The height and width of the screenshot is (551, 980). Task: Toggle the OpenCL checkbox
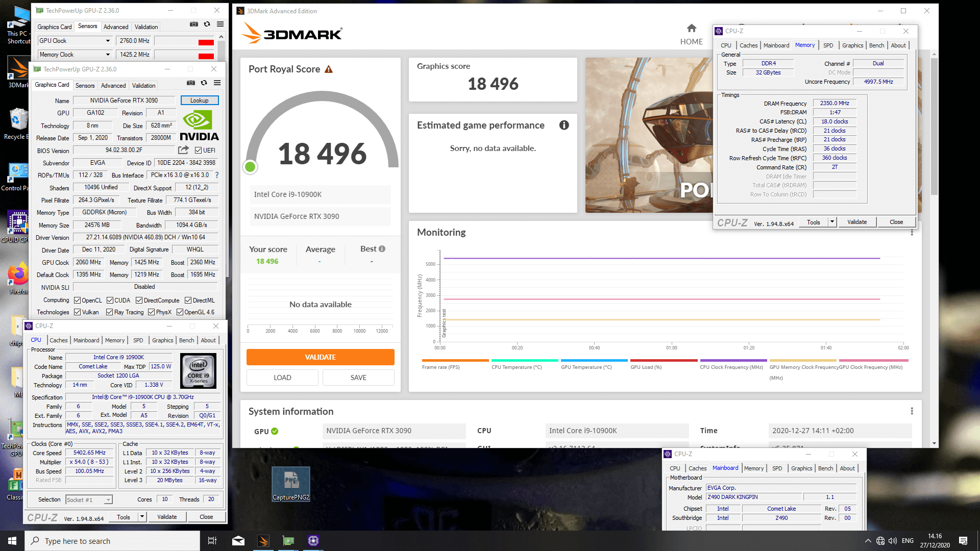(x=78, y=300)
